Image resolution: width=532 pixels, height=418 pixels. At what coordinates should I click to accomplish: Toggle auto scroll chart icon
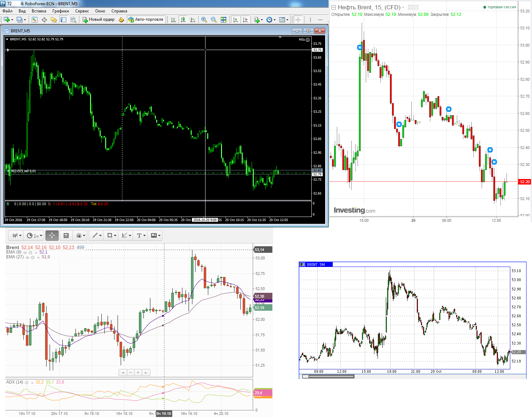coord(235,20)
